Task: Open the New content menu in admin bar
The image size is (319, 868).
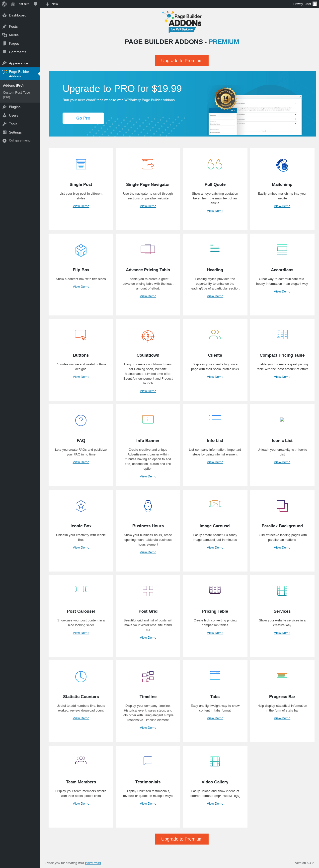Action: pyautogui.click(x=52, y=4)
